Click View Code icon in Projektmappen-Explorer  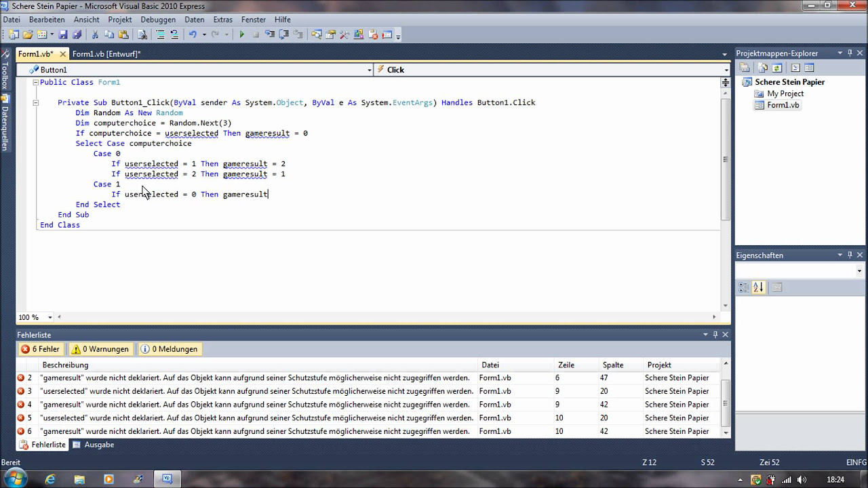click(795, 68)
